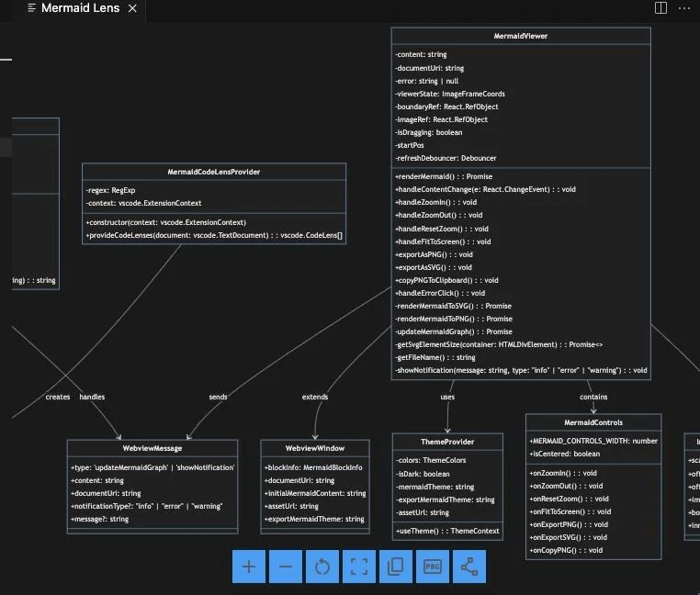
Task: Click the "sends" relationship label
Action: [218, 397]
